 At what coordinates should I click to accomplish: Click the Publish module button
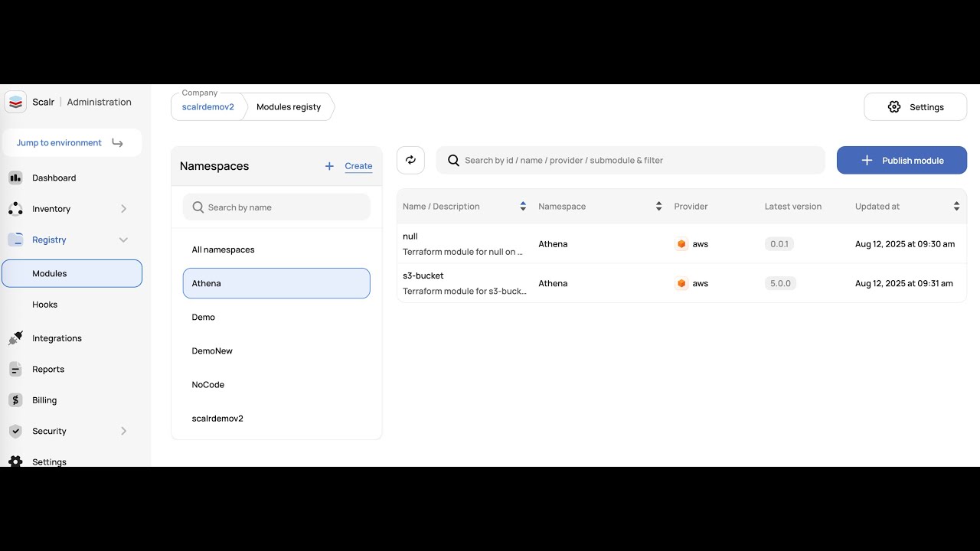(901, 161)
